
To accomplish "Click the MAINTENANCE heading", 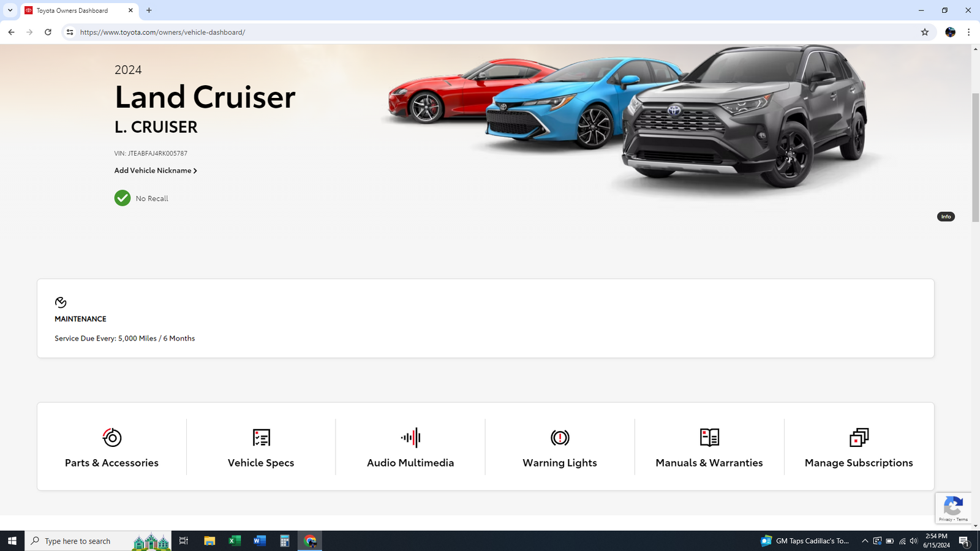I will [80, 319].
